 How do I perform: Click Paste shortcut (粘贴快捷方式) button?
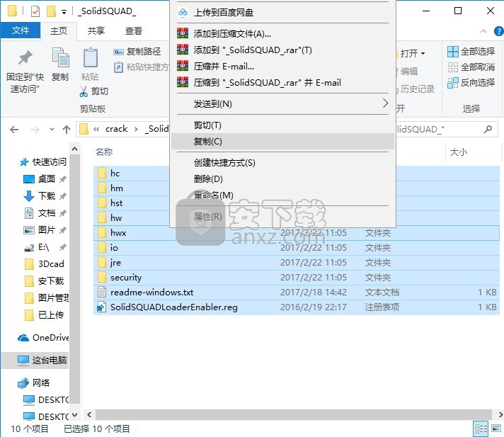point(141,67)
